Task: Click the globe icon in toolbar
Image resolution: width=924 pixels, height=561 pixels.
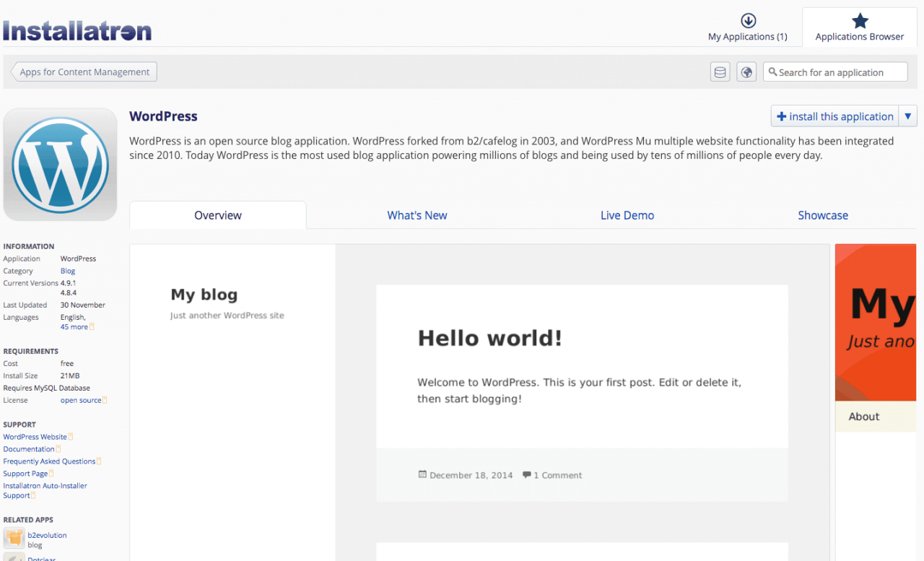Action: [x=746, y=72]
